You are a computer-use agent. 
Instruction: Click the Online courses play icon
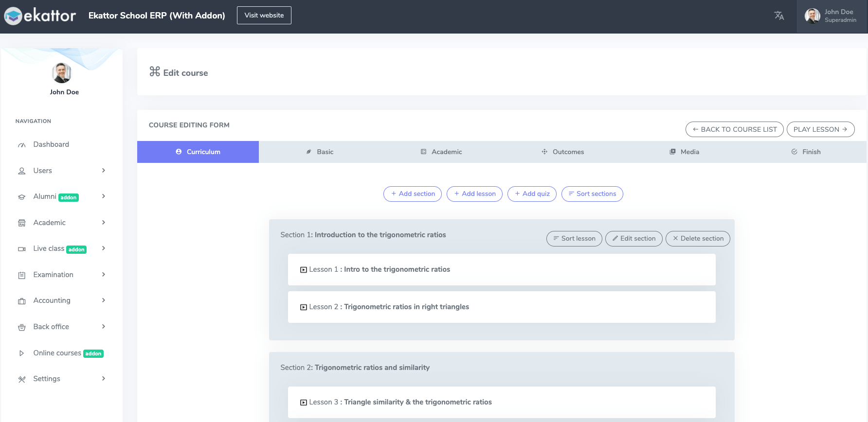pyautogui.click(x=22, y=353)
